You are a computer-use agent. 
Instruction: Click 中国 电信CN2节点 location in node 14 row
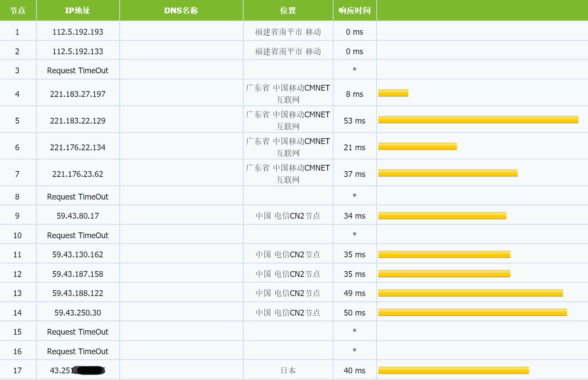tap(288, 313)
